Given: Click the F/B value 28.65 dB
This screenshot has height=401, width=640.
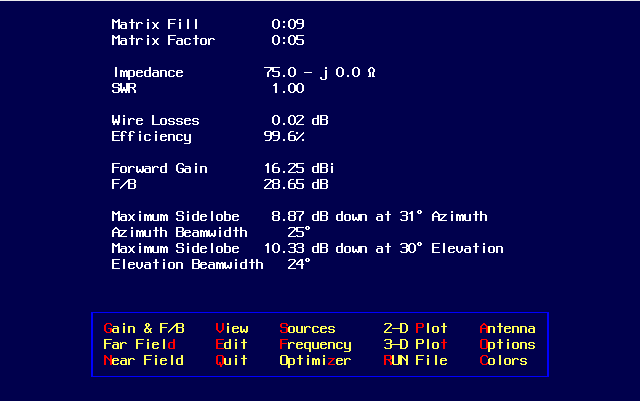Looking at the screenshot, I should pyautogui.click(x=296, y=184).
